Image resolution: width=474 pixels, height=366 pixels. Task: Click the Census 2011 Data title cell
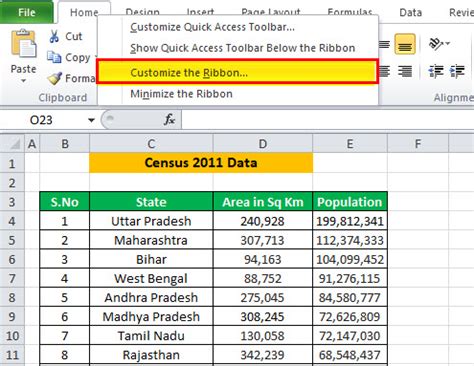201,163
